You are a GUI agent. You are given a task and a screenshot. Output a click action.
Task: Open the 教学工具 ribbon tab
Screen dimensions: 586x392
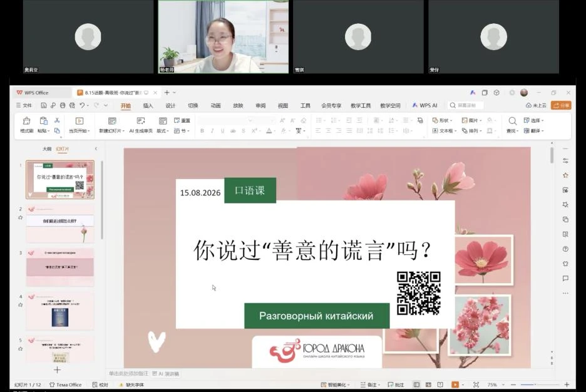pyautogui.click(x=361, y=106)
